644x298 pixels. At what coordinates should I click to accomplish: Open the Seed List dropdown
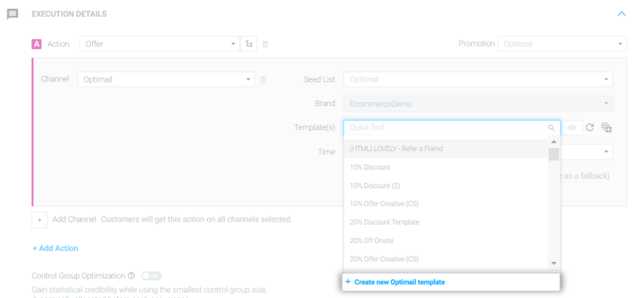coord(478,79)
